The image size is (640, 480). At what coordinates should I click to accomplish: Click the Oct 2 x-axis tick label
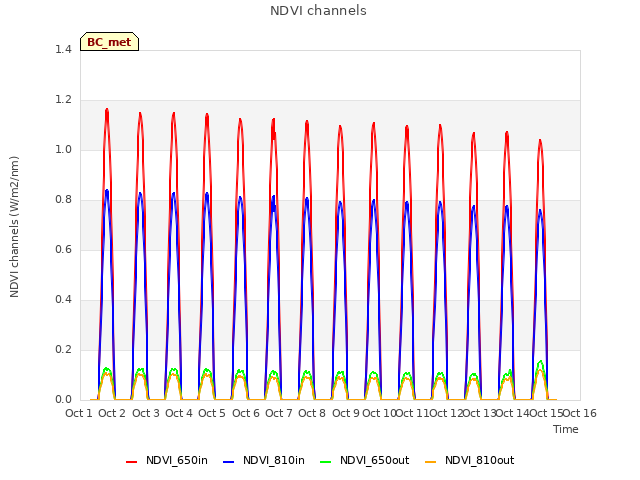(x=112, y=413)
